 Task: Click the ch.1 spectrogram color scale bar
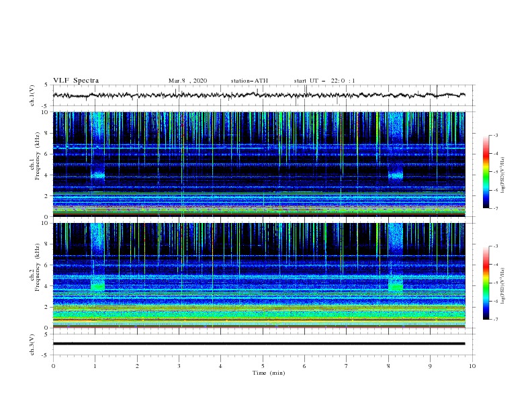pyautogui.click(x=486, y=172)
